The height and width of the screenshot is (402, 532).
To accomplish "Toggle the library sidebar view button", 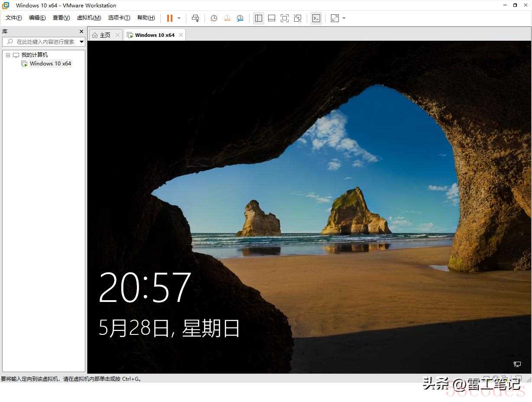I will click(x=259, y=18).
